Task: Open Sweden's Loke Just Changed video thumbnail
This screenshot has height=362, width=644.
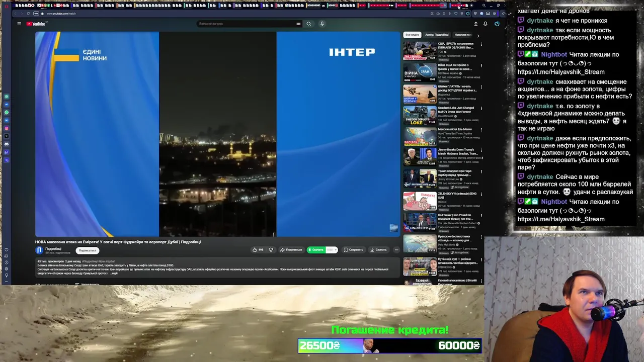Action: (x=420, y=115)
